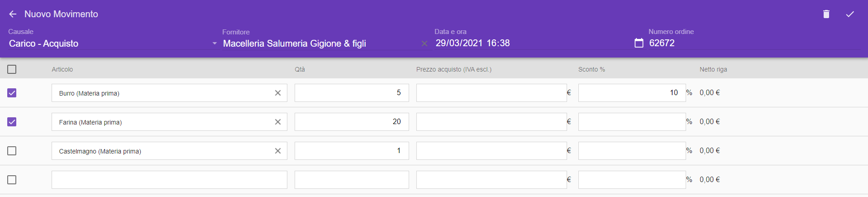Remove Farina article with X icon

coord(278,122)
